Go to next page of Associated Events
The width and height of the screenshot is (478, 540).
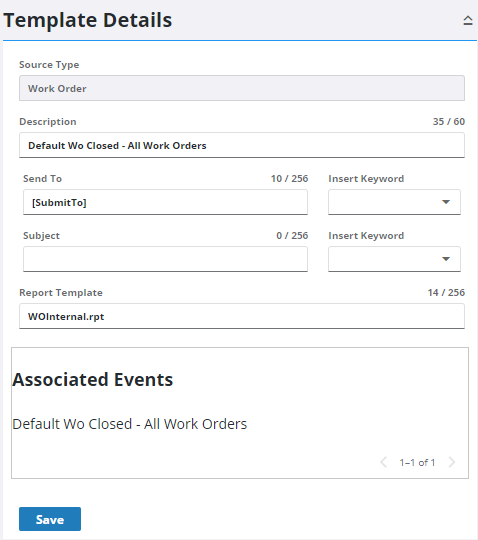[451, 462]
